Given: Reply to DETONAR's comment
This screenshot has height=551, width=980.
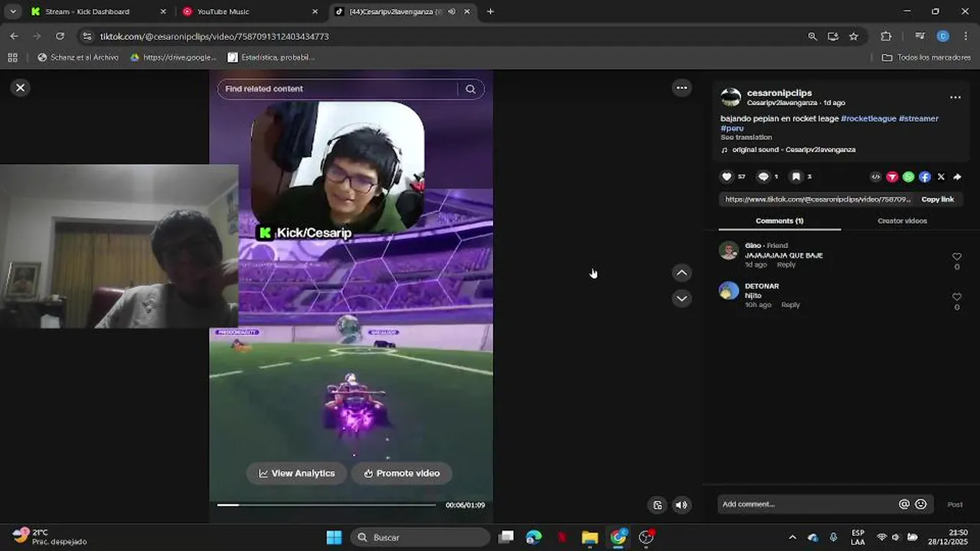Looking at the screenshot, I should point(790,305).
